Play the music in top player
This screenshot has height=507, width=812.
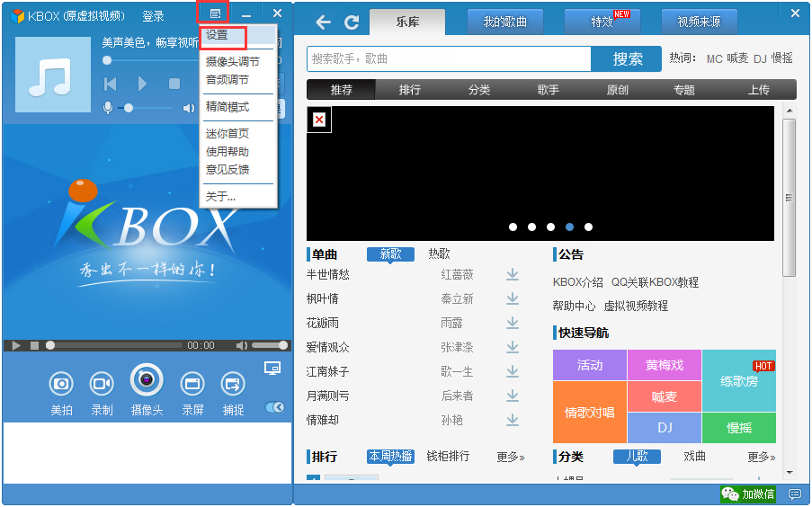142,84
